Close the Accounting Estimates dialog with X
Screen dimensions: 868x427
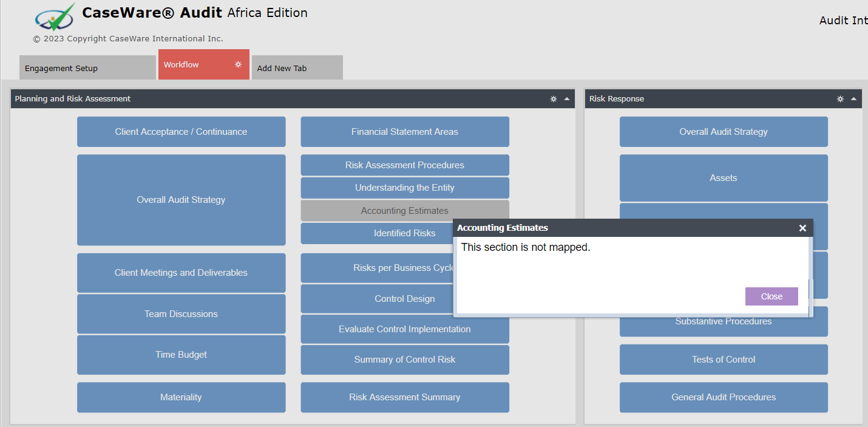pos(802,228)
